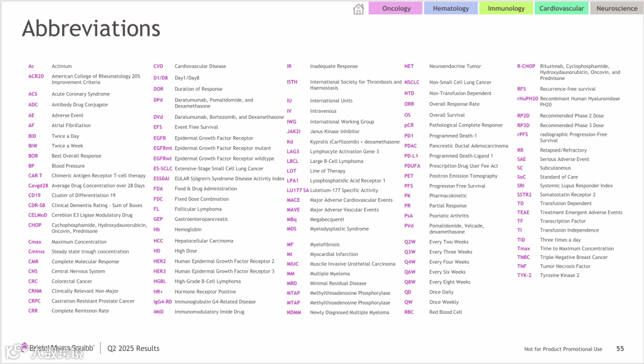Click 'Complete Remission Rate' text
Image resolution: width=644 pixels, height=364 pixels.
pos(80,311)
